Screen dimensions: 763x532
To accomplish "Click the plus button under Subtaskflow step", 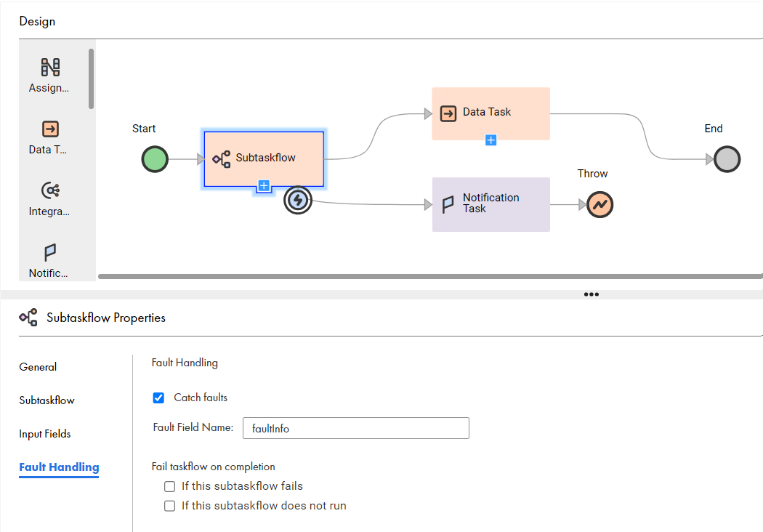I will [264, 186].
